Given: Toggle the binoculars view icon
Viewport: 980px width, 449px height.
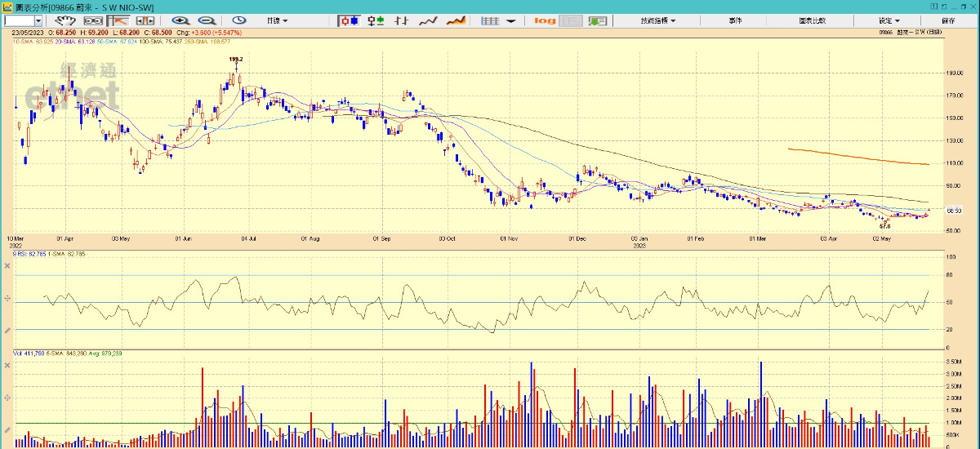Looking at the screenshot, I should tap(93, 20).
